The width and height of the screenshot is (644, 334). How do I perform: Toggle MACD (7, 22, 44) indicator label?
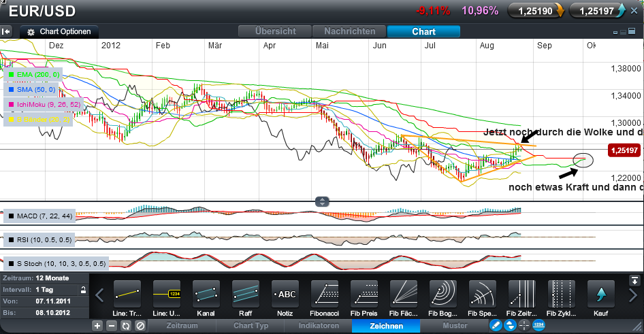click(x=40, y=216)
